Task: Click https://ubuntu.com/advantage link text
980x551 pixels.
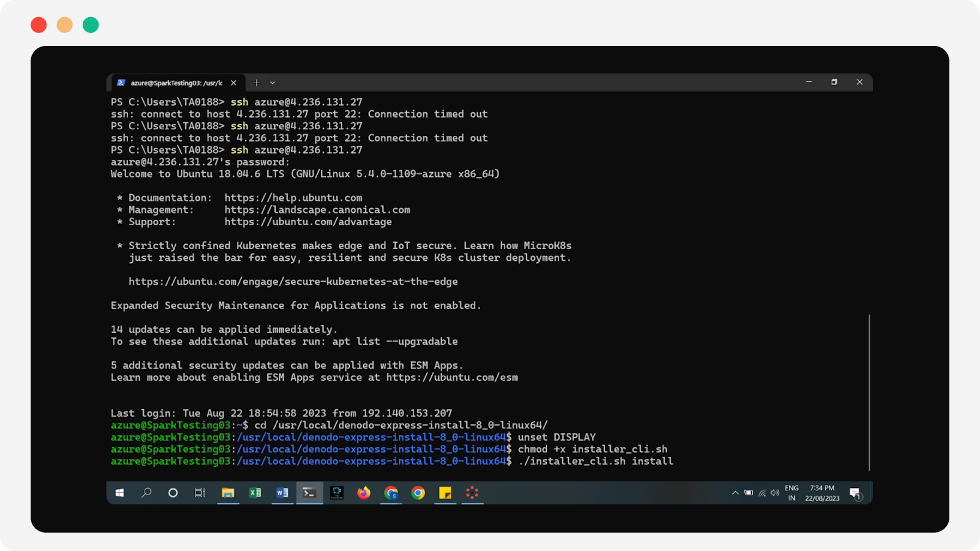Action: (x=308, y=222)
